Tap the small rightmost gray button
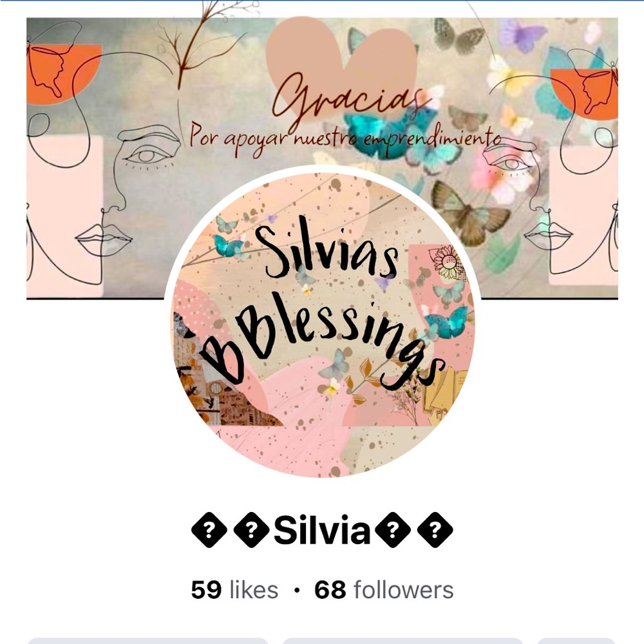Image resolution: width=644 pixels, height=644 pixels. tap(576, 641)
